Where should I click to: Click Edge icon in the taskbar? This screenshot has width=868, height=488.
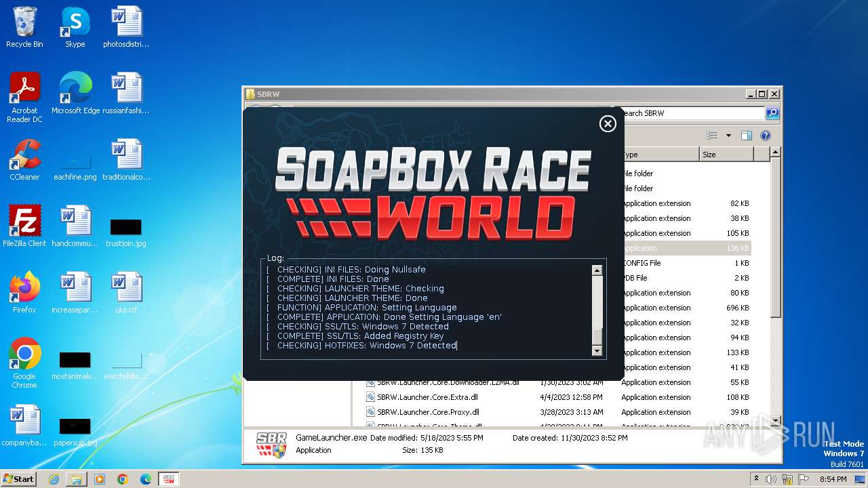point(146,479)
